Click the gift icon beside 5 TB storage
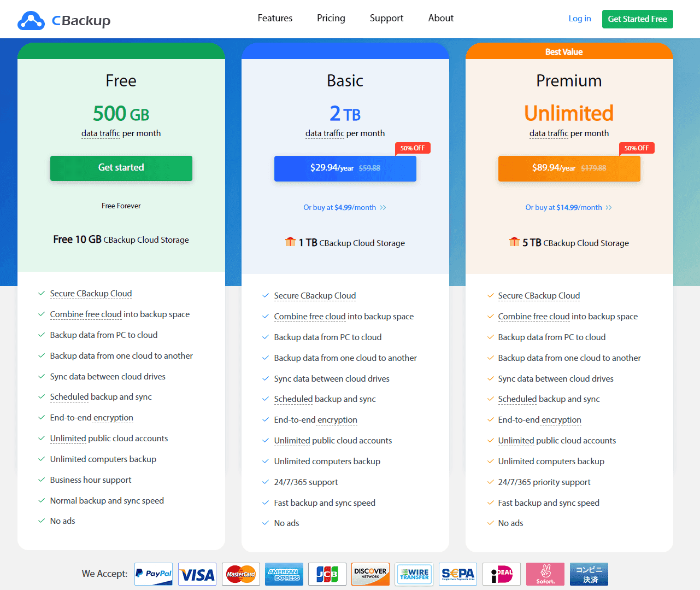Image resolution: width=700 pixels, height=590 pixels. tap(514, 242)
